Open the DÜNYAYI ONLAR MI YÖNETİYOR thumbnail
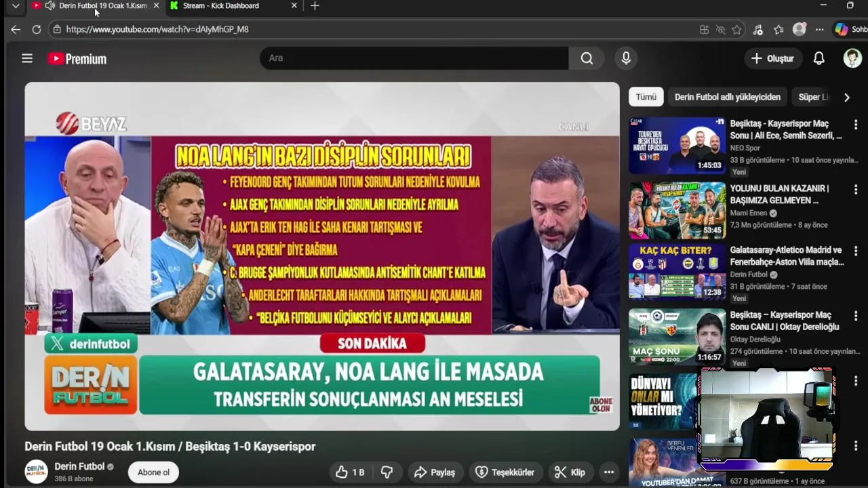 tap(663, 401)
